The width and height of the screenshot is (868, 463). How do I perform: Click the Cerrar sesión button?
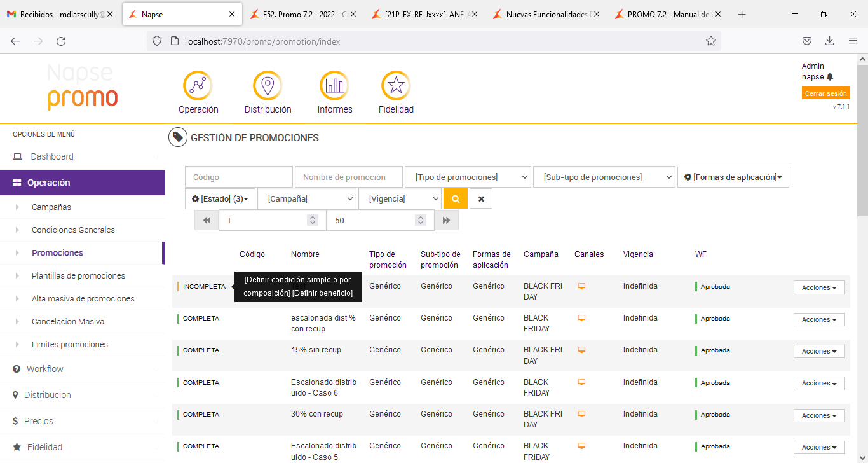click(825, 93)
